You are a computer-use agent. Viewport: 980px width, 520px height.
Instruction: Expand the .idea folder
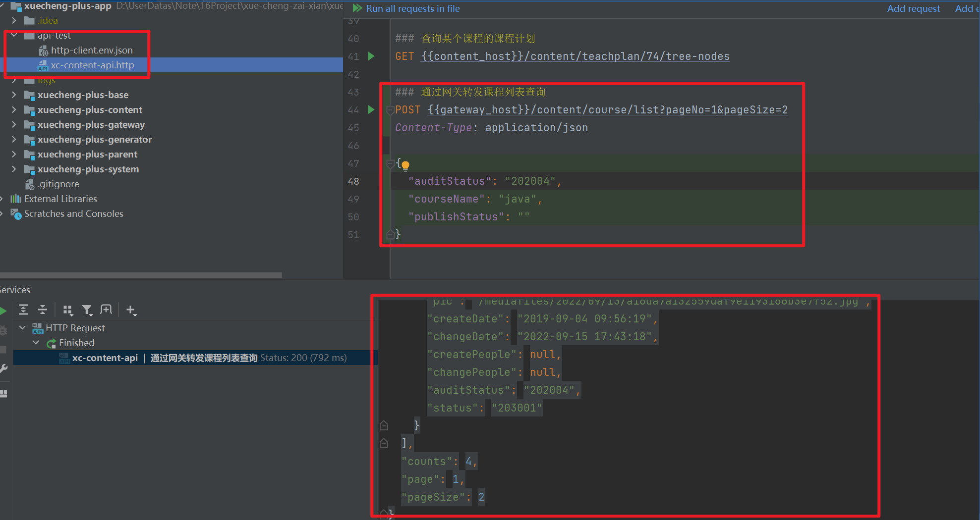14,20
